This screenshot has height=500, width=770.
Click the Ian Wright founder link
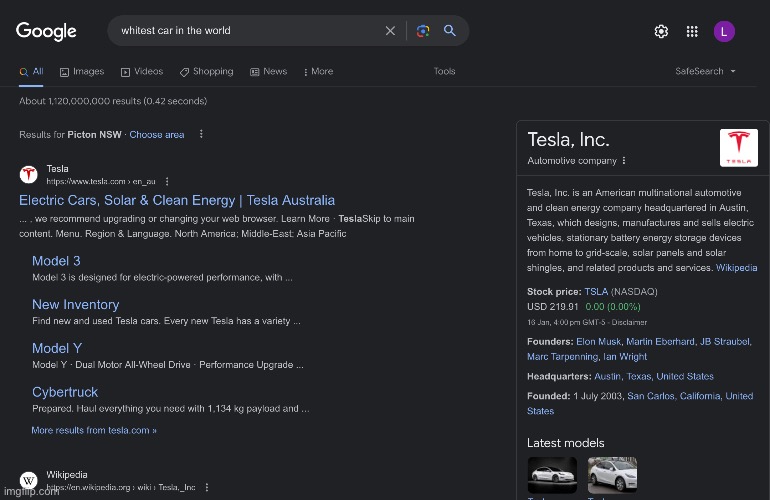625,357
